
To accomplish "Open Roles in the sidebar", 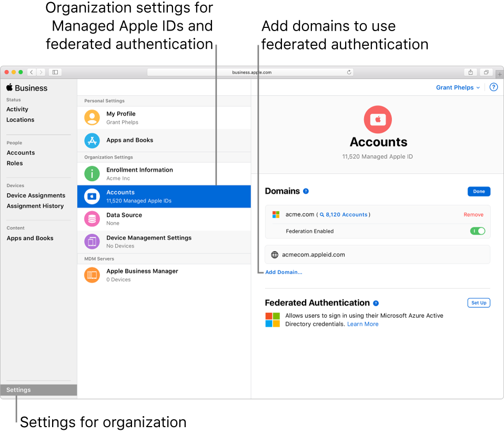I will (x=15, y=163).
